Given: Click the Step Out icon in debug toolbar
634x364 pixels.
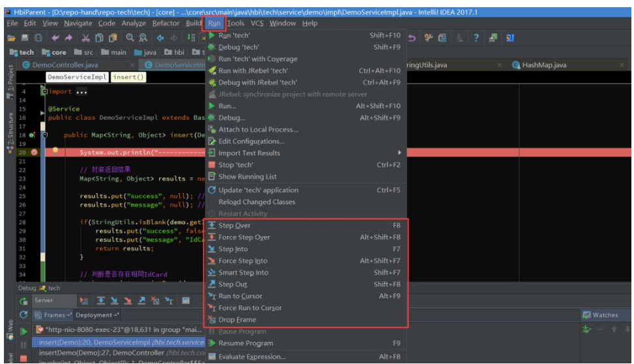Looking at the screenshot, I should (142, 301).
